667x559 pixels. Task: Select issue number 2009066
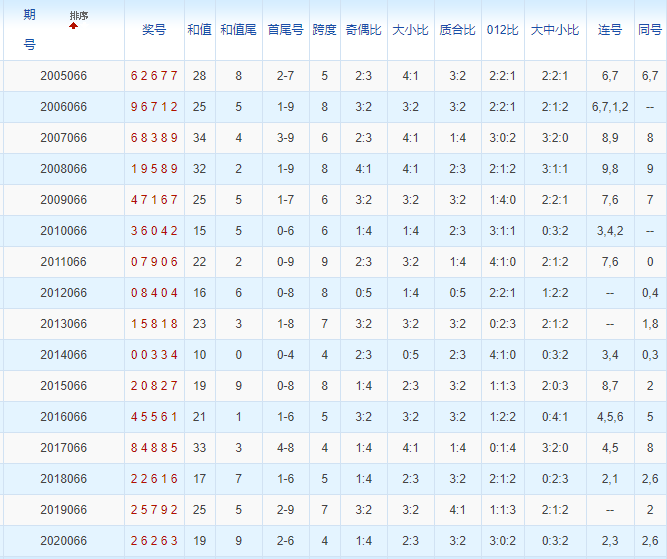pos(64,200)
